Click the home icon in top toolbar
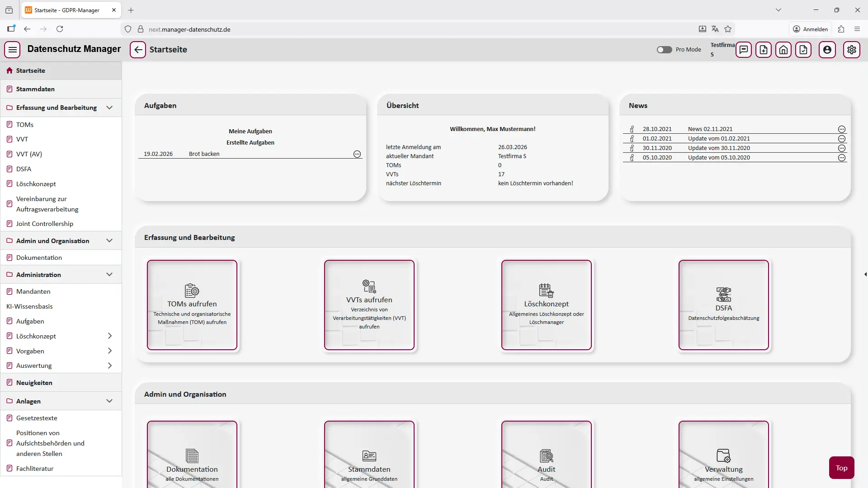The width and height of the screenshot is (868, 488). pyautogui.click(x=783, y=50)
